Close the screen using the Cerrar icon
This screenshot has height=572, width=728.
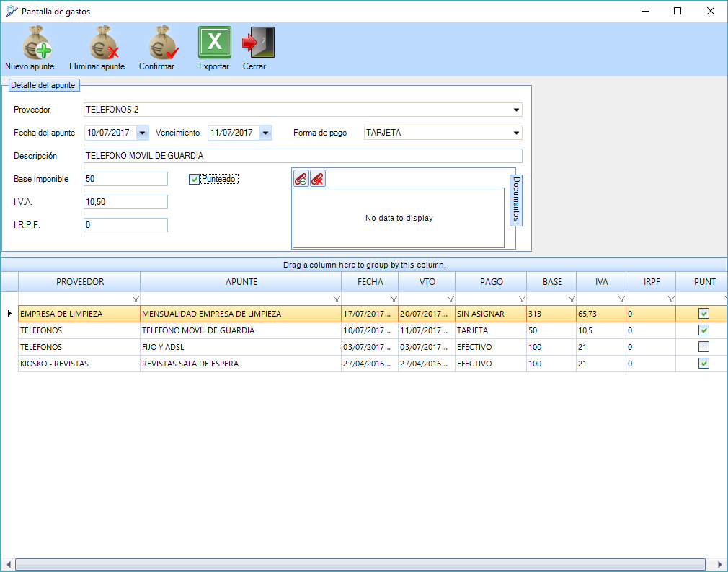point(258,43)
